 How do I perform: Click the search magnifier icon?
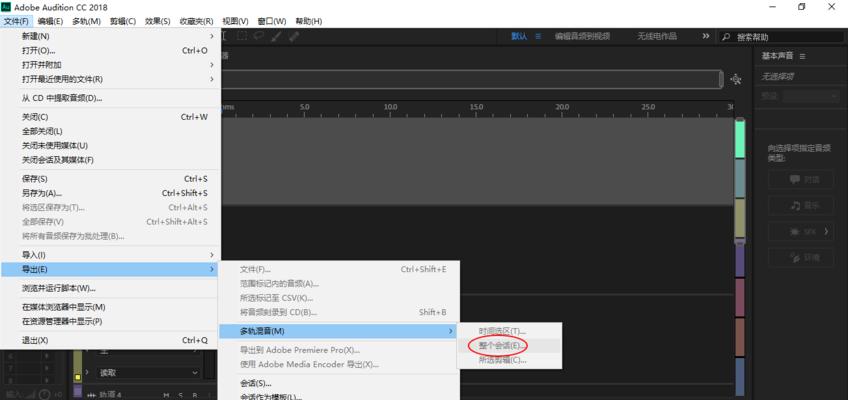point(726,37)
